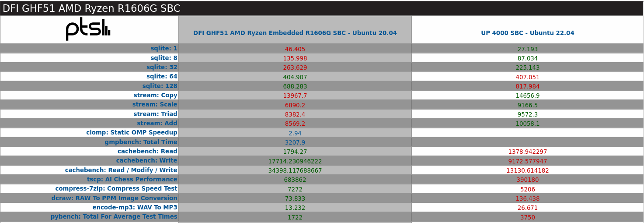Select the 1722 pybench value
The width and height of the screenshot is (644, 223).
pyautogui.click(x=295, y=217)
